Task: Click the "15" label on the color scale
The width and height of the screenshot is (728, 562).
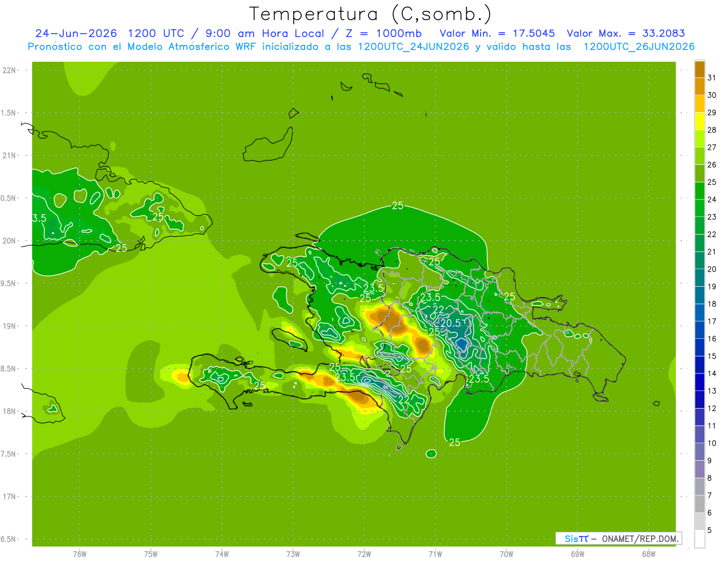Action: coord(712,356)
